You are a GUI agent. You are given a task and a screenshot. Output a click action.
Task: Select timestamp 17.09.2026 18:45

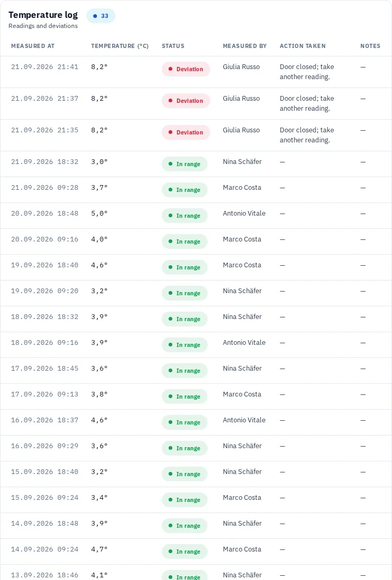[x=45, y=369]
